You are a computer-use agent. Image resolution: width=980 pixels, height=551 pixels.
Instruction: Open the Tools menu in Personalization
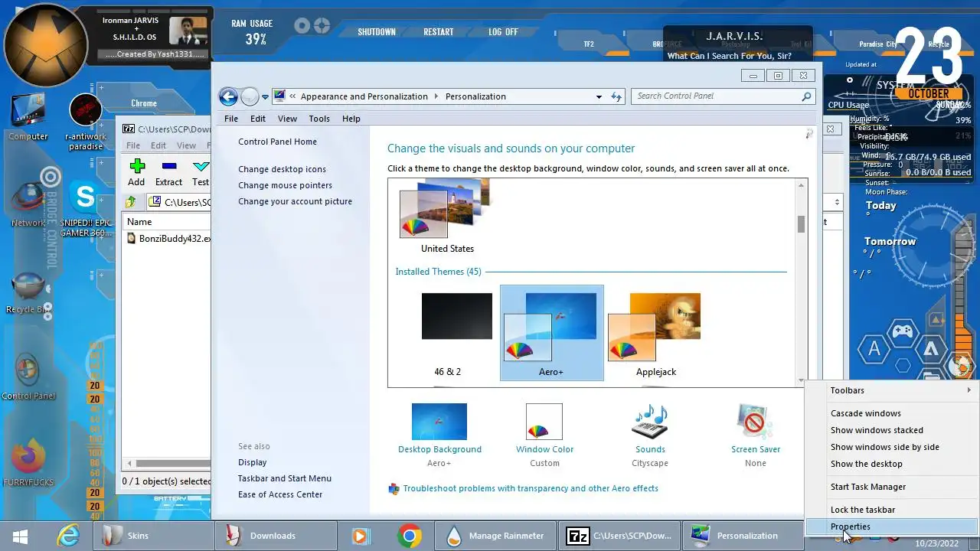(x=319, y=119)
